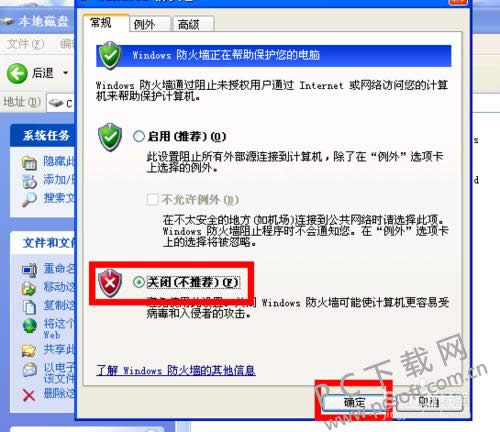
Task: Switch to the 例外 tab
Action: (x=150, y=24)
